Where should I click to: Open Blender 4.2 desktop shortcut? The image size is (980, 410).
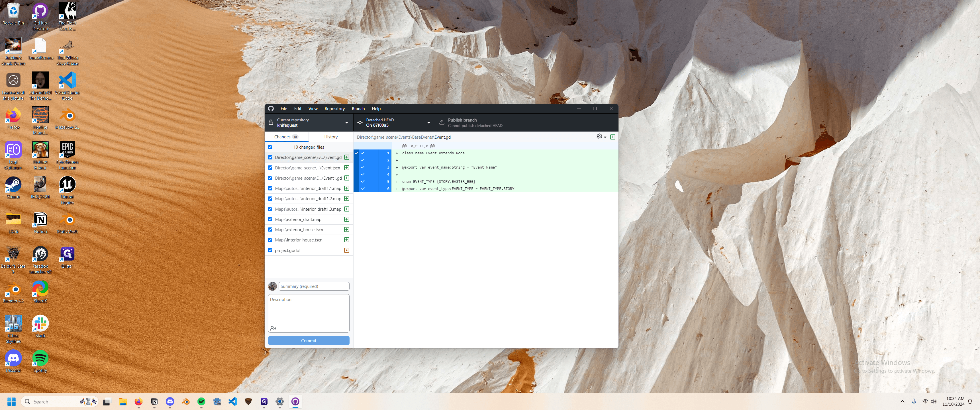coord(13,292)
